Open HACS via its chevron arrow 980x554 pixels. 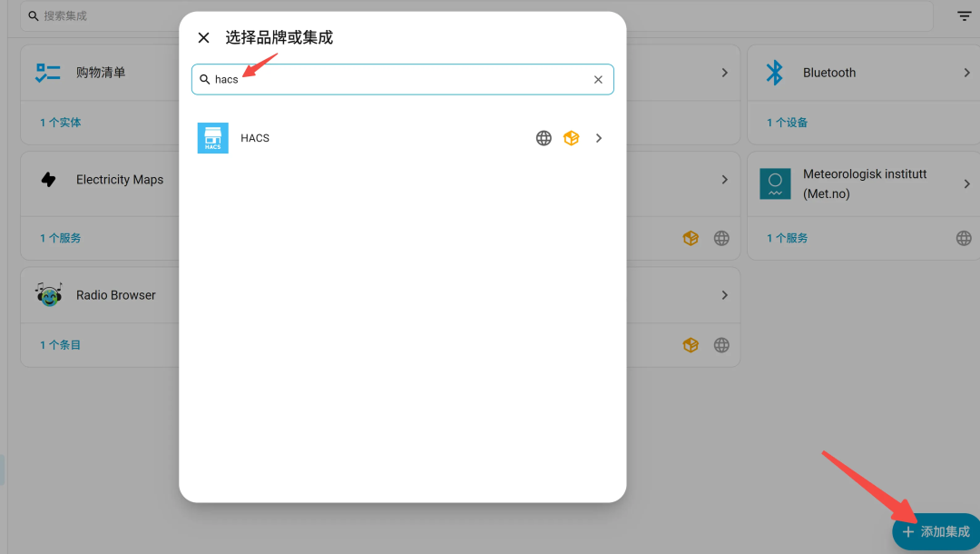tap(599, 138)
